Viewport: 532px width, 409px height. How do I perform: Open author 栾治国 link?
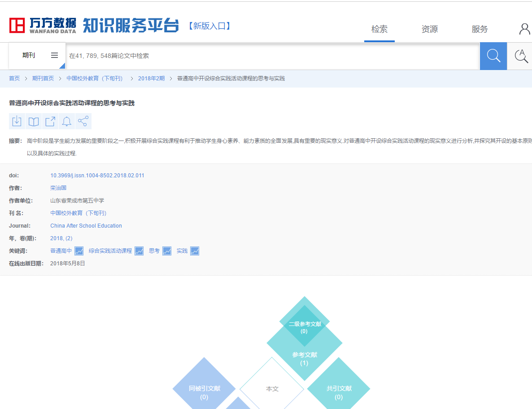pyautogui.click(x=58, y=188)
